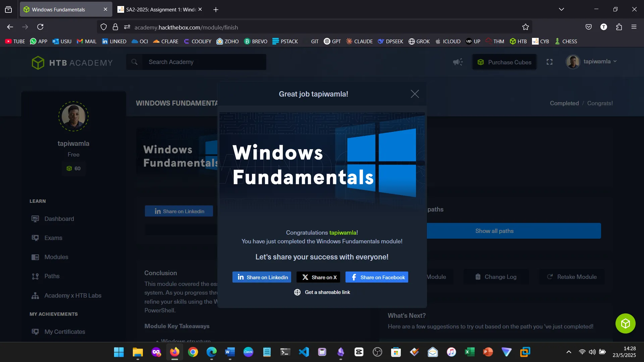Switch to the SA2-2025 Assignment tab
The height and width of the screenshot is (362, 644).
[158, 9]
